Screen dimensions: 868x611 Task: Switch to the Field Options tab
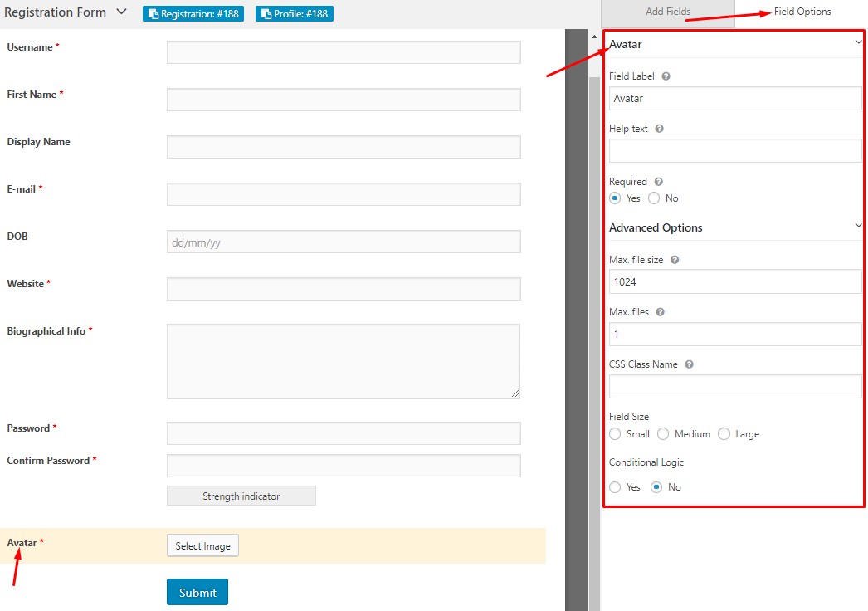[x=802, y=12]
